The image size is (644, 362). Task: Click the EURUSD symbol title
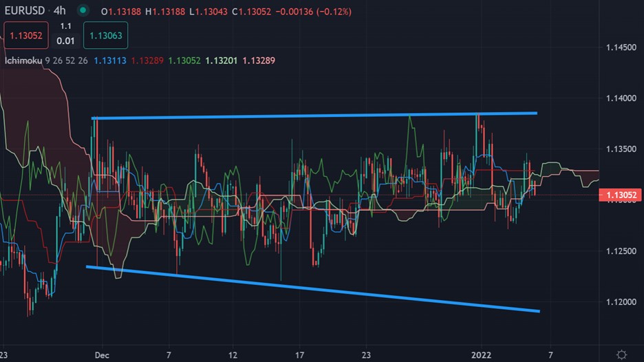pos(25,11)
